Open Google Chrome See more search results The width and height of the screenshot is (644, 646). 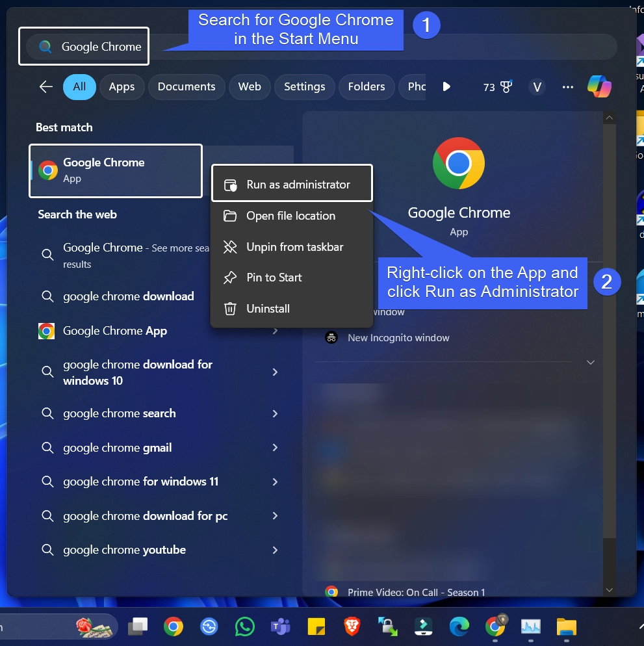pos(123,255)
